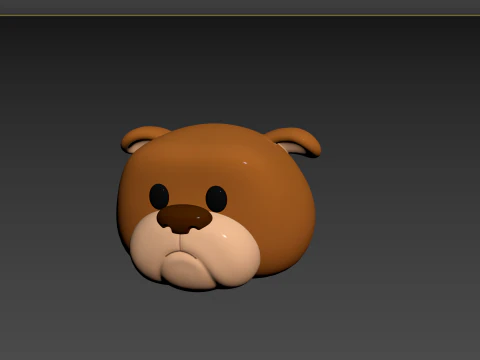This screenshot has height=360, width=480.
Task: Select the bear's dark brown nose object
Action: pos(184,219)
